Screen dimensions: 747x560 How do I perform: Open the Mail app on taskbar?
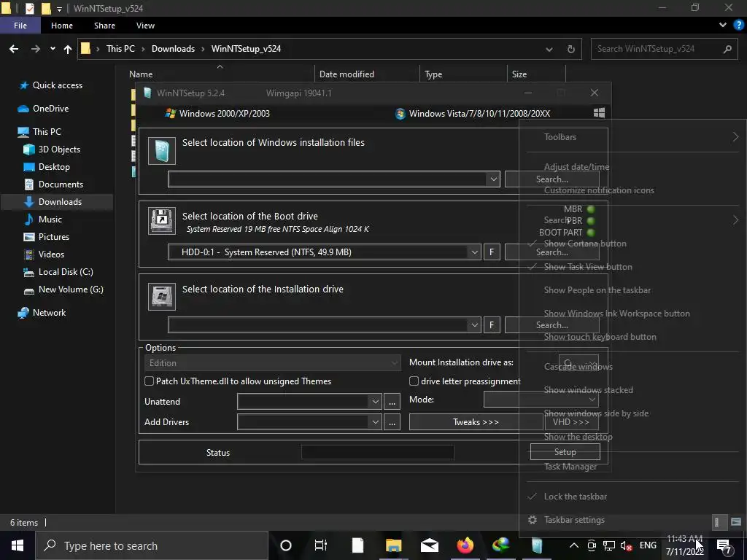(x=429, y=545)
